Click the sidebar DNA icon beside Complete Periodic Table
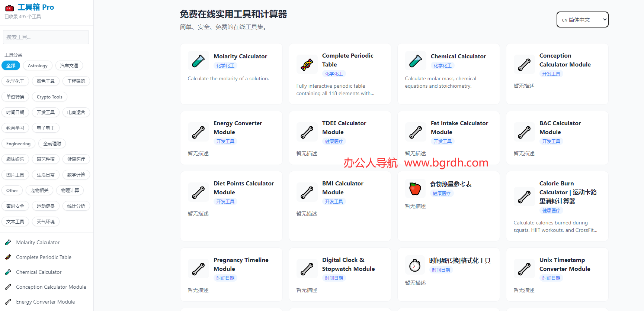 [8, 257]
